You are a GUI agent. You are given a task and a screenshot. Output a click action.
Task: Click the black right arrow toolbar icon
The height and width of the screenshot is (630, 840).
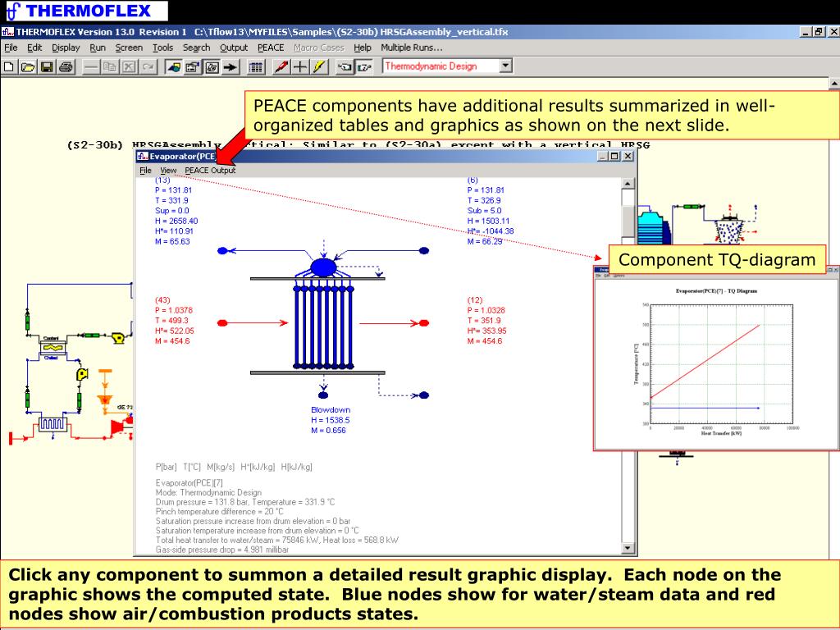(231, 66)
